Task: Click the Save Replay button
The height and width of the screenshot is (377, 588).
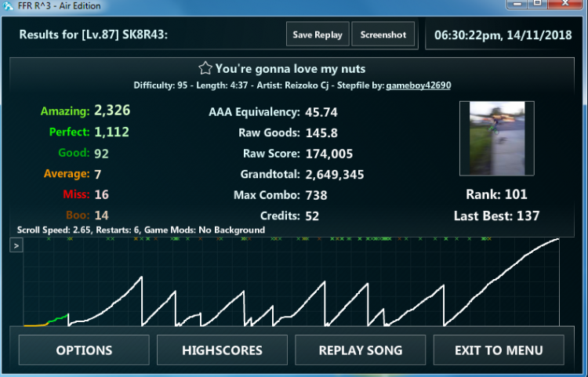Action: click(x=318, y=34)
